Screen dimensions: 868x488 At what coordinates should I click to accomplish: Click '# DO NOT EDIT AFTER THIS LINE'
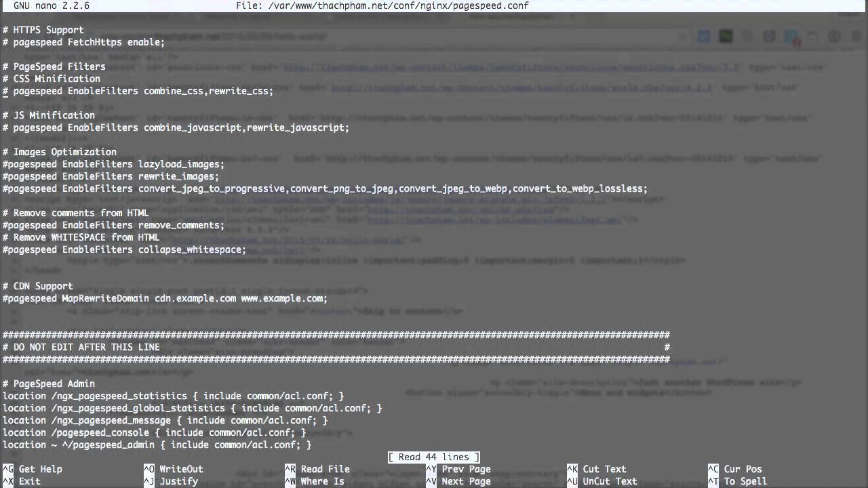[81, 347]
